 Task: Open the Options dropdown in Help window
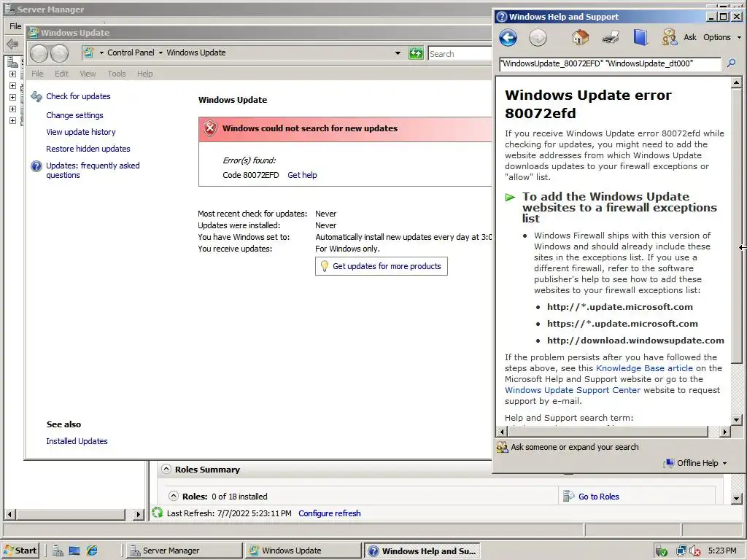[x=722, y=37]
